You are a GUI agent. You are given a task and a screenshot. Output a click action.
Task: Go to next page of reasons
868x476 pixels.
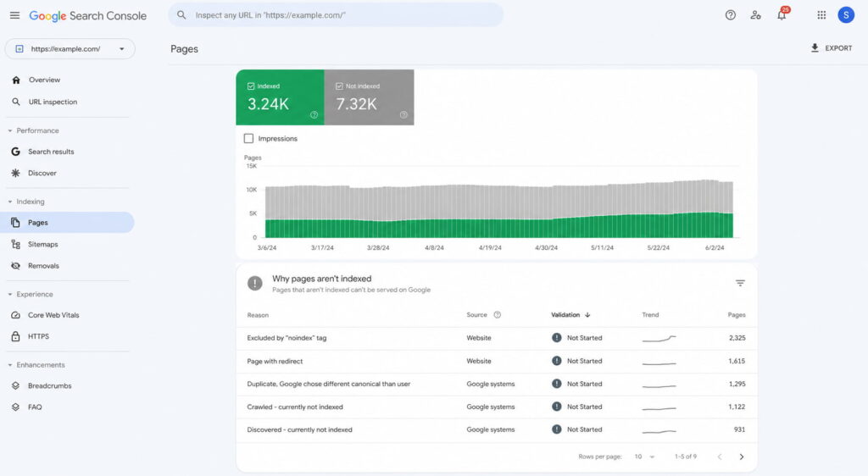[742, 457]
